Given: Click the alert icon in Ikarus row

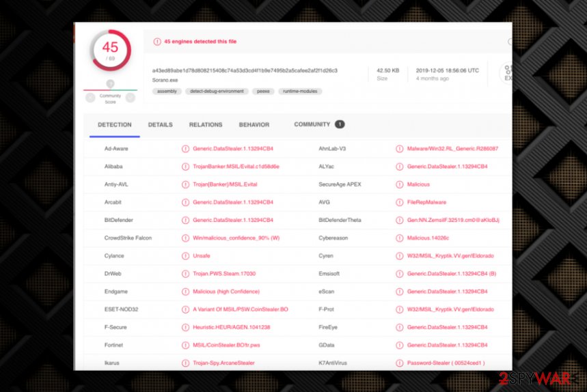Looking at the screenshot, I should 185,363.
